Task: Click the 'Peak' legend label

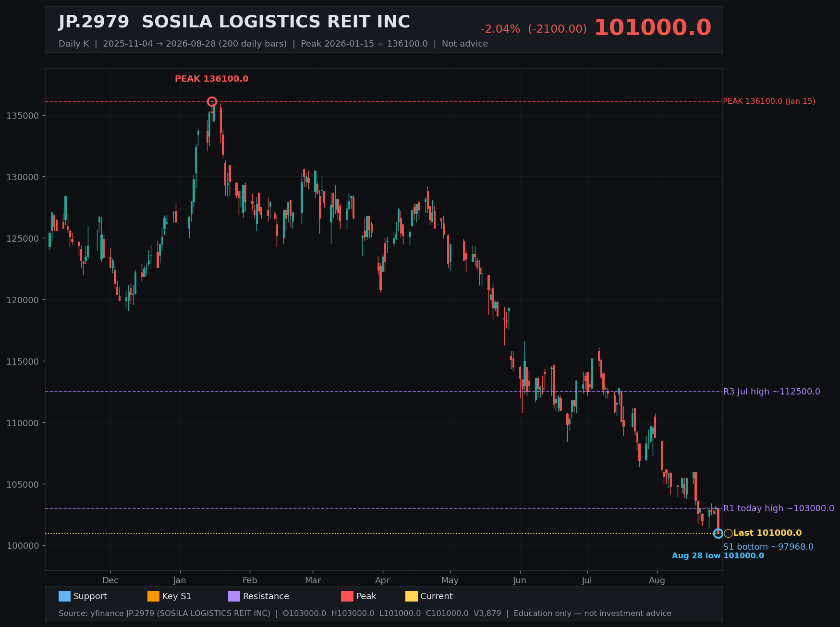Action: point(366,596)
